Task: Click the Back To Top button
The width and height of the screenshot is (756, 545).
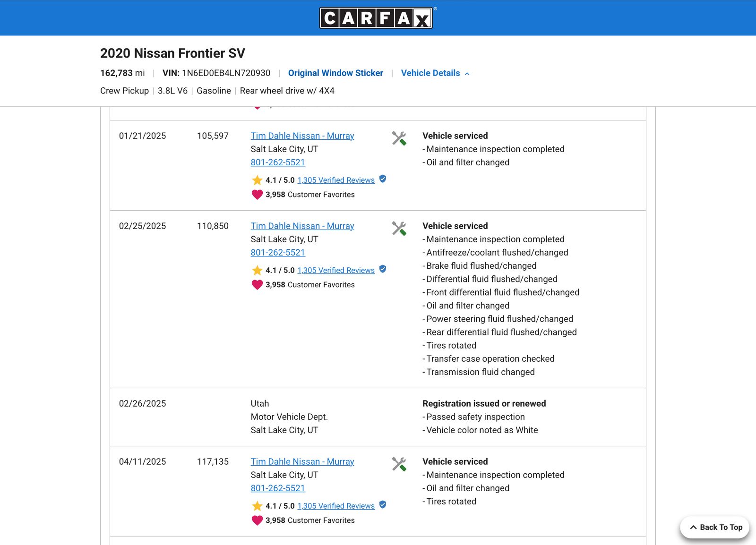Action: (x=715, y=527)
